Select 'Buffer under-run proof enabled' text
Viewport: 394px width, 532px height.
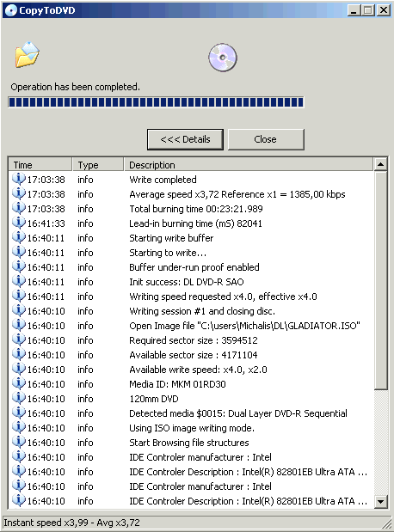click(x=194, y=267)
